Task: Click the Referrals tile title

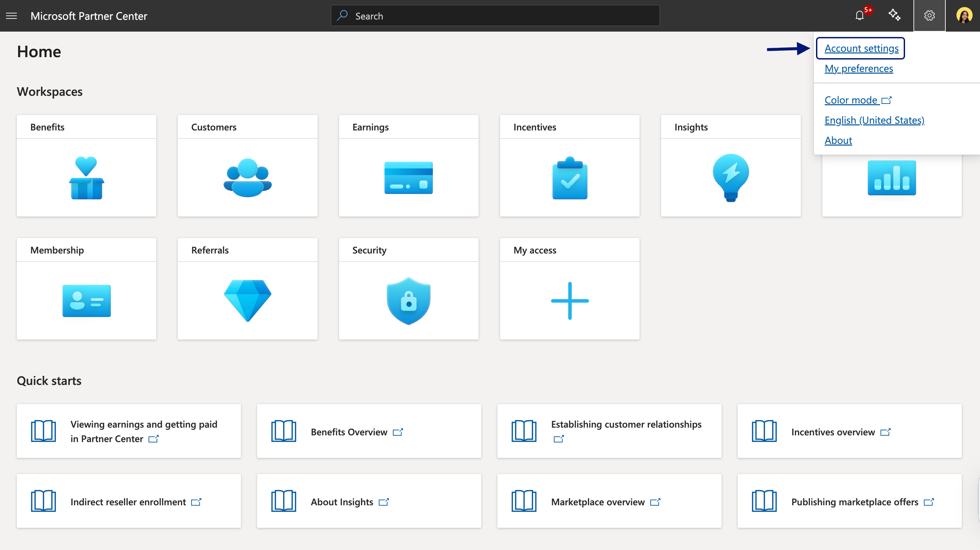Action: [210, 250]
